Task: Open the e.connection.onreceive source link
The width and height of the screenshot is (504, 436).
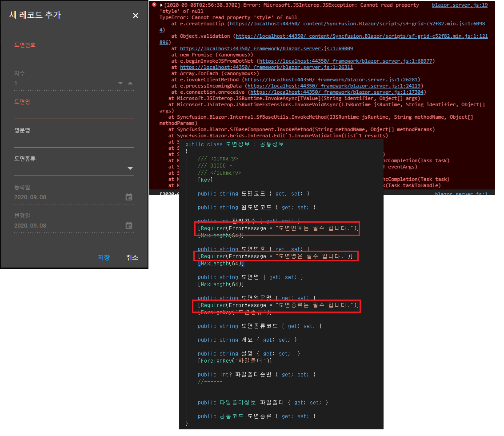Action: 338,92
